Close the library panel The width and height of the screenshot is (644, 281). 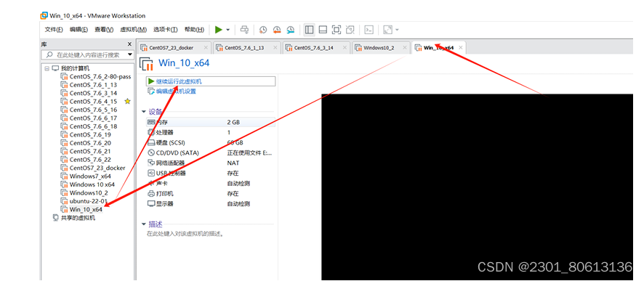tap(129, 44)
